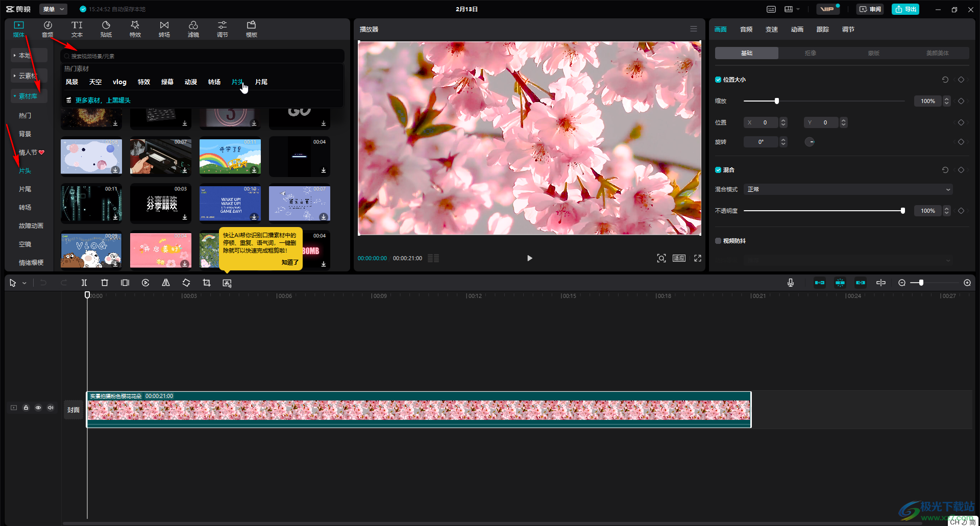
Task: Click the fullscreen icon in player
Action: [698, 258]
